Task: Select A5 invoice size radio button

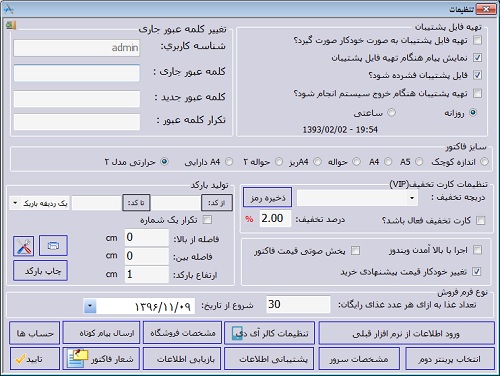Action: [x=419, y=162]
